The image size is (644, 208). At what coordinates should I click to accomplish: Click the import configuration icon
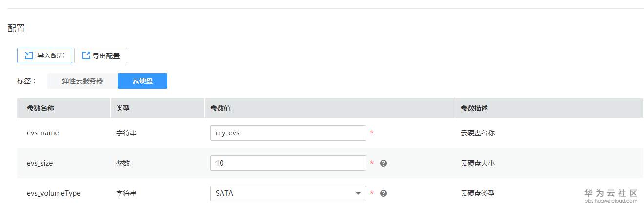[29, 56]
